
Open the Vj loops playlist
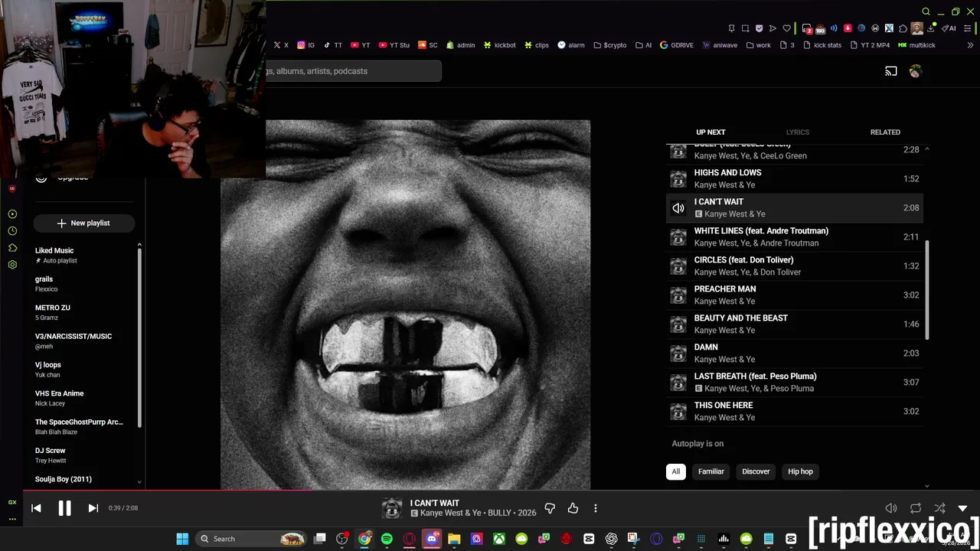point(84,370)
